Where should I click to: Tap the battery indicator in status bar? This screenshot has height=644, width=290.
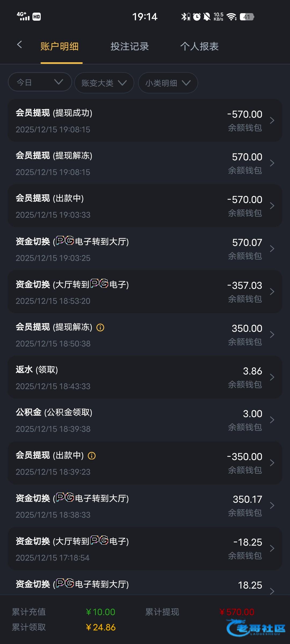click(x=247, y=17)
